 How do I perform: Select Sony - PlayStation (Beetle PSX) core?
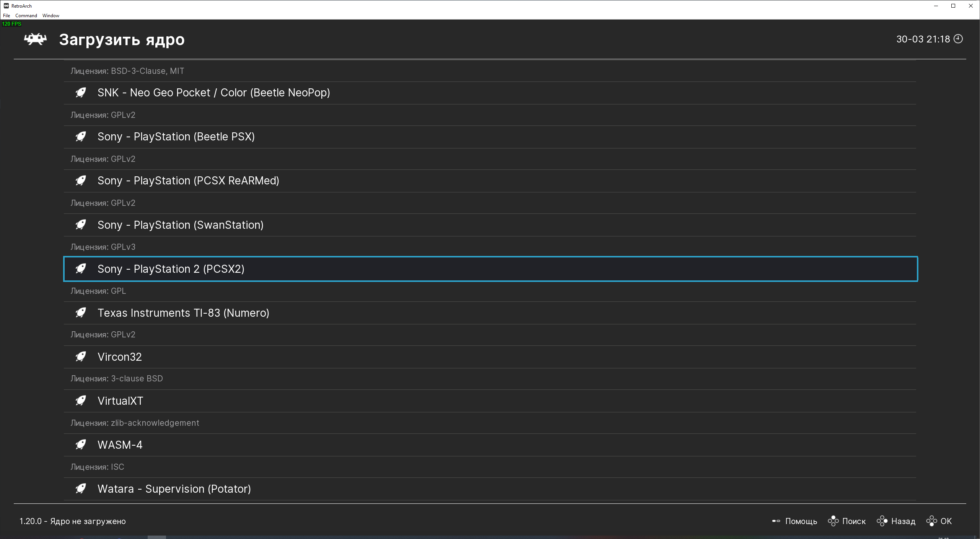pyautogui.click(x=490, y=137)
